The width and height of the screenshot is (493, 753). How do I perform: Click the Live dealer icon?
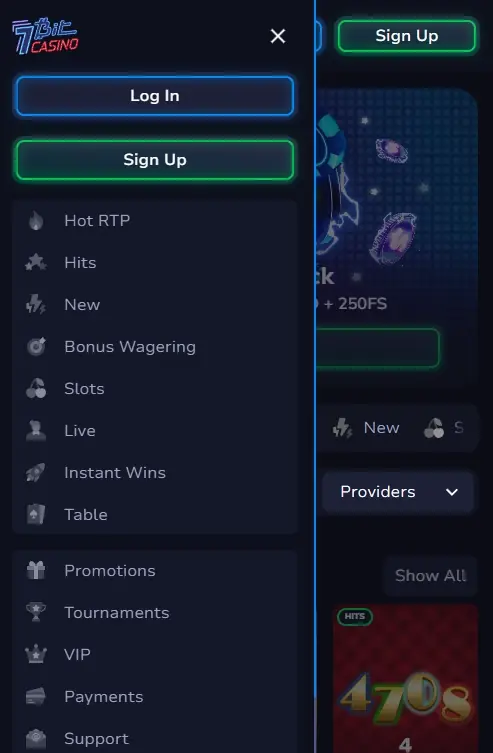point(36,431)
